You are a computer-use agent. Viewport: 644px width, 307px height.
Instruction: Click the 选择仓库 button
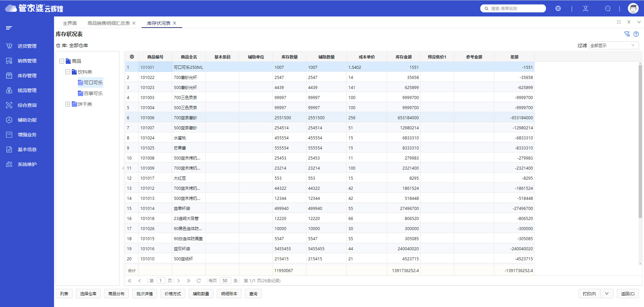click(x=88, y=294)
